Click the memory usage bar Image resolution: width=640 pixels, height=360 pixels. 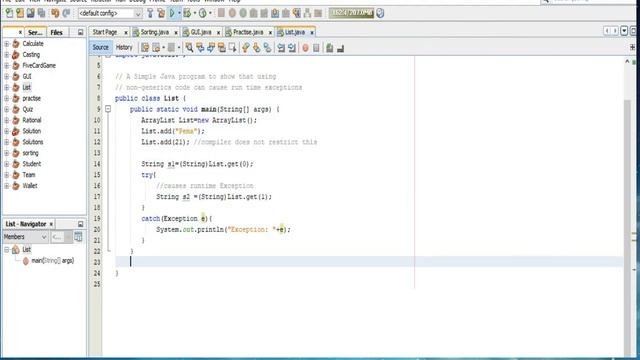[x=351, y=13]
